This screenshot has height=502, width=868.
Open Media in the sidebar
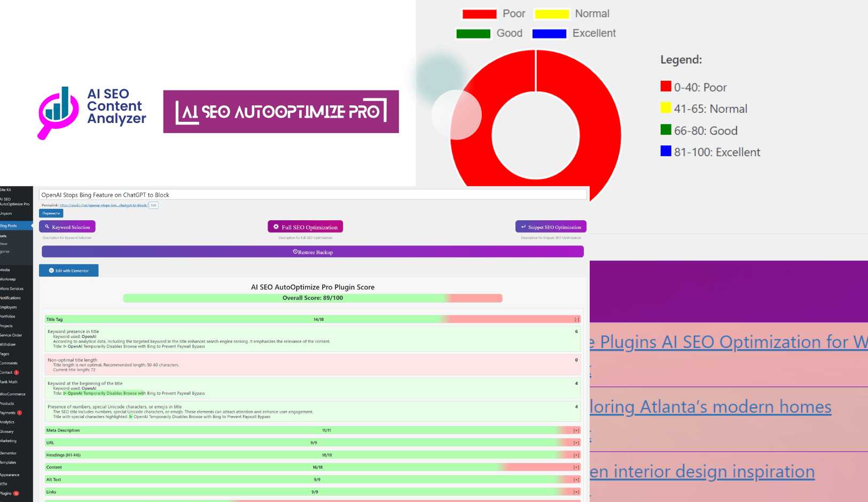click(5, 270)
